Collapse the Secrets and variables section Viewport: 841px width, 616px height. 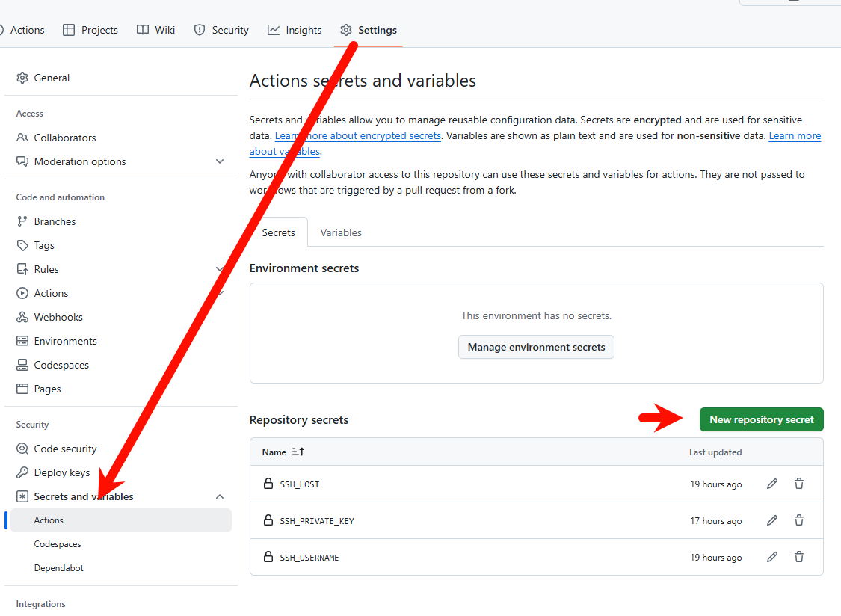click(x=219, y=496)
